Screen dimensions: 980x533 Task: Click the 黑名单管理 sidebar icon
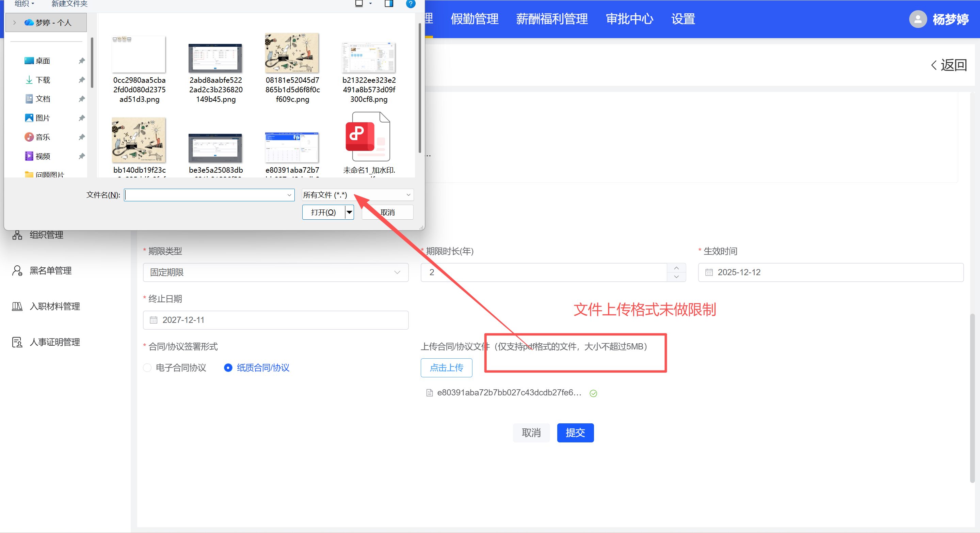(17, 271)
